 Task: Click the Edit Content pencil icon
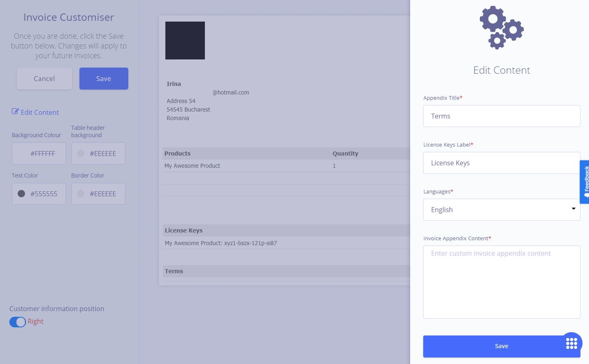pos(15,112)
